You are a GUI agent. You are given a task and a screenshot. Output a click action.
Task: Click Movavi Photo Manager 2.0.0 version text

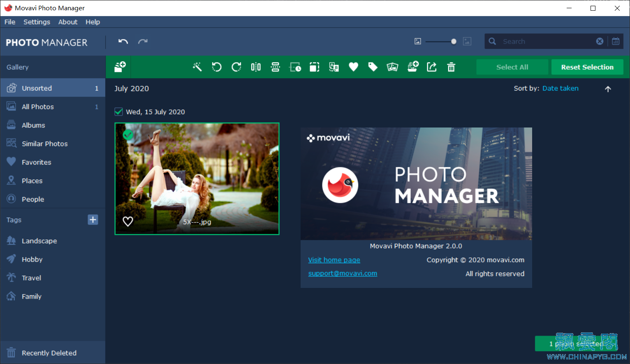[416, 246]
